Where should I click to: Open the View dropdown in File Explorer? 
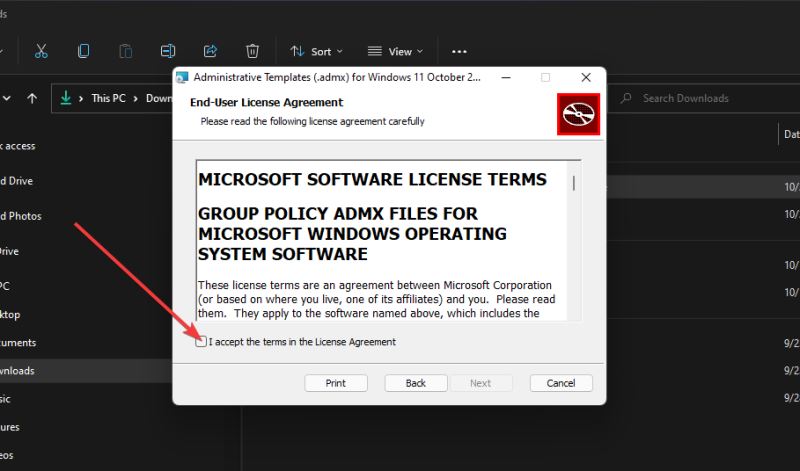(395, 52)
